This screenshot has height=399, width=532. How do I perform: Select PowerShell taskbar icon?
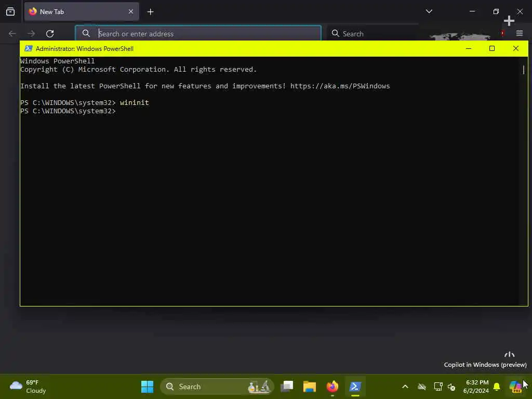(355, 387)
